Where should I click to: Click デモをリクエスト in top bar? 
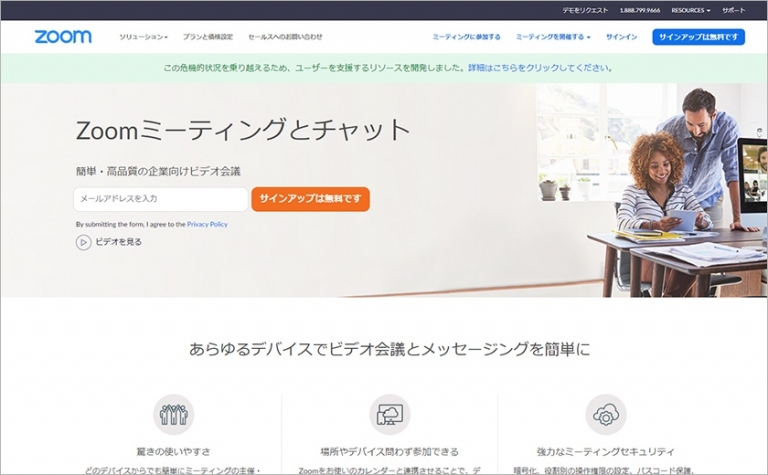click(585, 10)
